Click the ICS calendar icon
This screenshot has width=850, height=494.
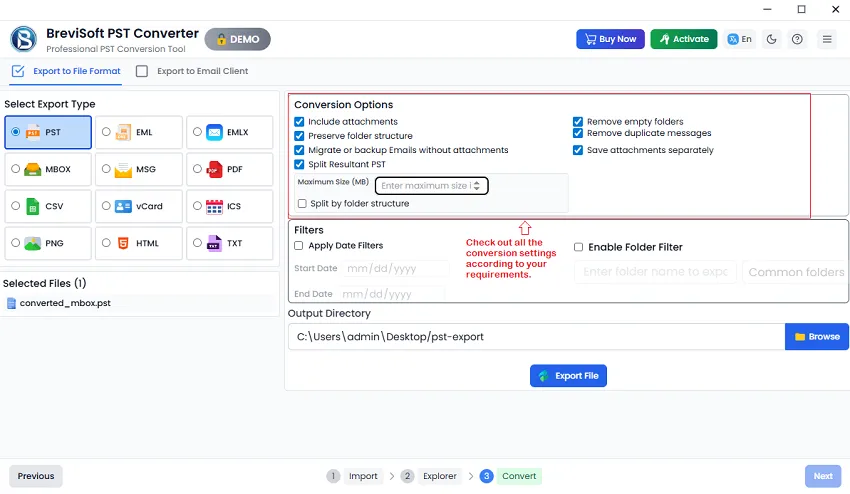tap(214, 206)
